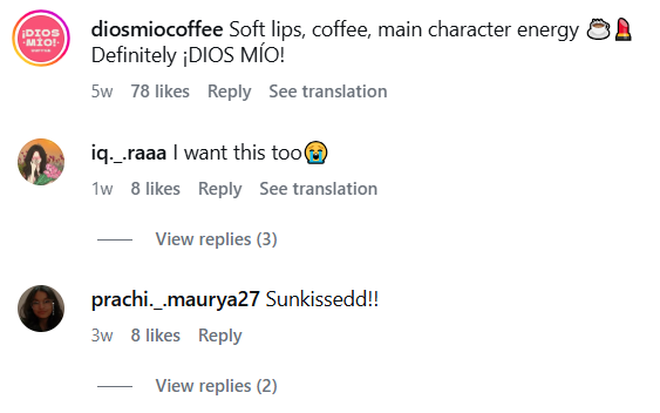This screenshot has width=660, height=413.
Task: Expand View replies (3) thread
Action: pos(216,239)
